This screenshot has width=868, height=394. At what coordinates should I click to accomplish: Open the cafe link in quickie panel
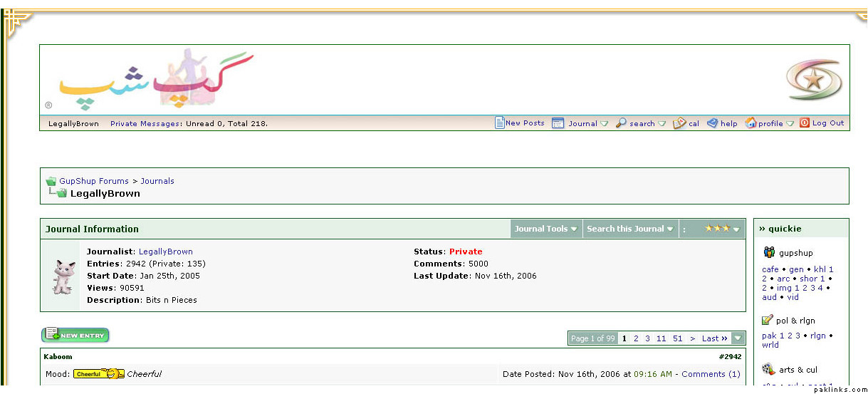coord(770,269)
